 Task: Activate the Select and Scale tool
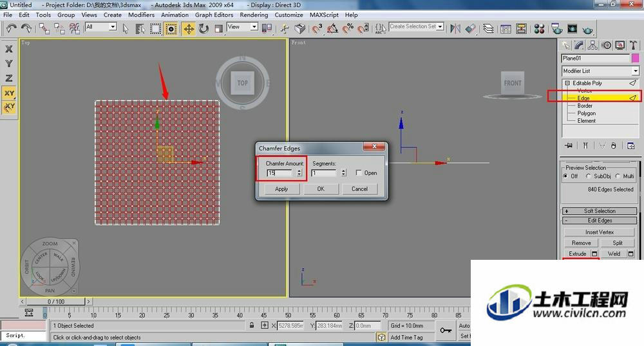(218, 28)
